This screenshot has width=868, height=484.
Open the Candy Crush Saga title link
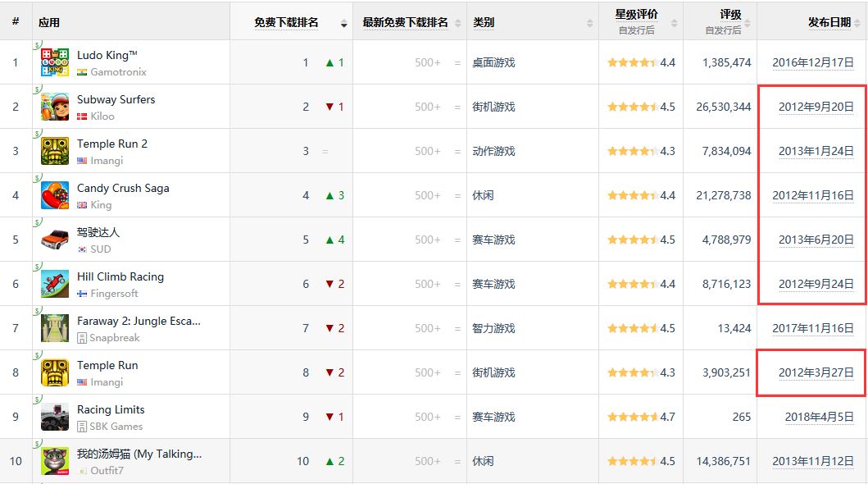pyautogui.click(x=123, y=189)
